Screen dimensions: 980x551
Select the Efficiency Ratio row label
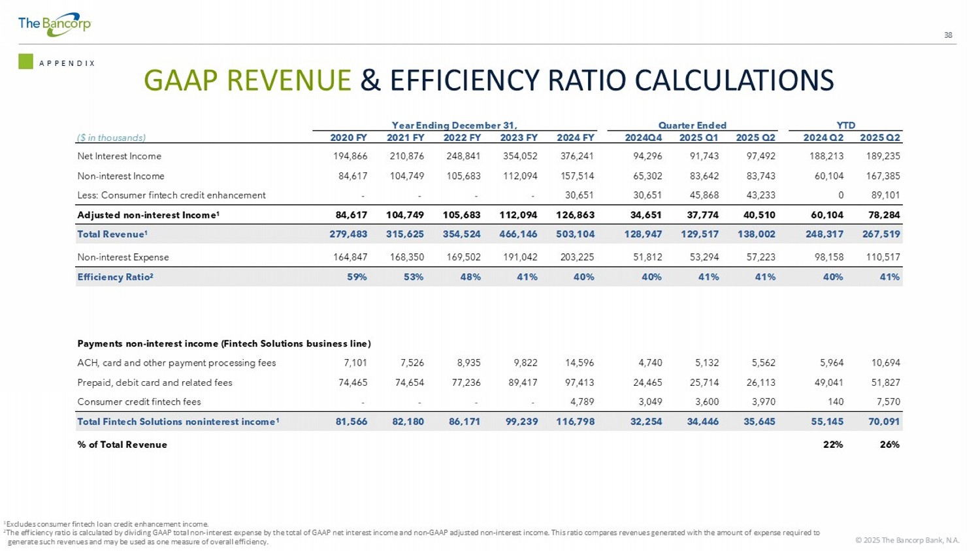pyautogui.click(x=115, y=277)
